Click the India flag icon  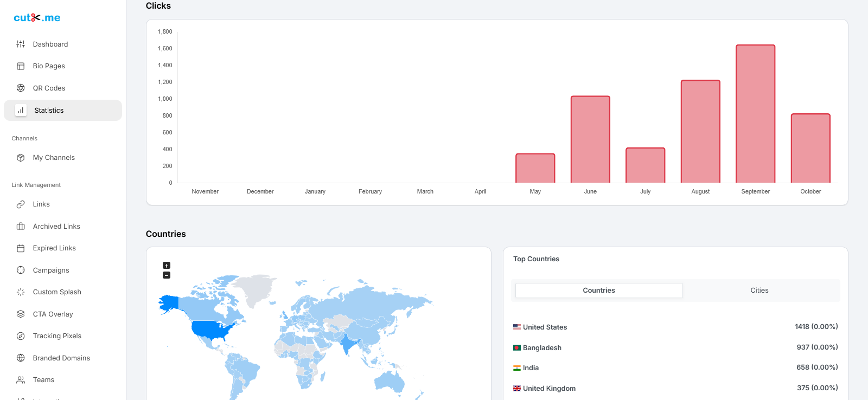517,368
